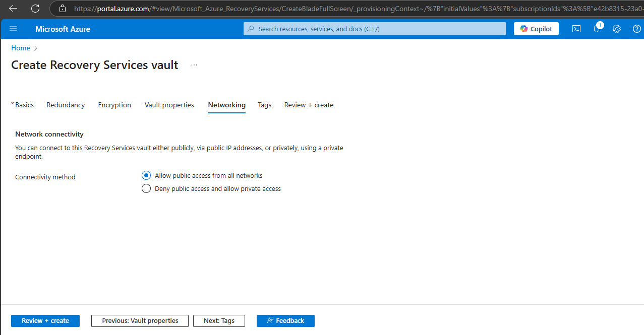Open the Tags tab
This screenshot has height=335, width=644.
(x=265, y=105)
